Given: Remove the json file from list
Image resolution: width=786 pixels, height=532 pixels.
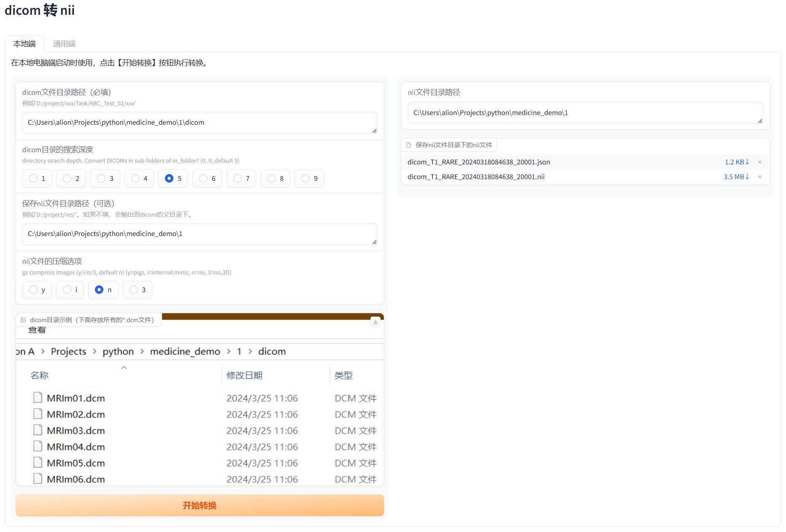Looking at the screenshot, I should 760,162.
